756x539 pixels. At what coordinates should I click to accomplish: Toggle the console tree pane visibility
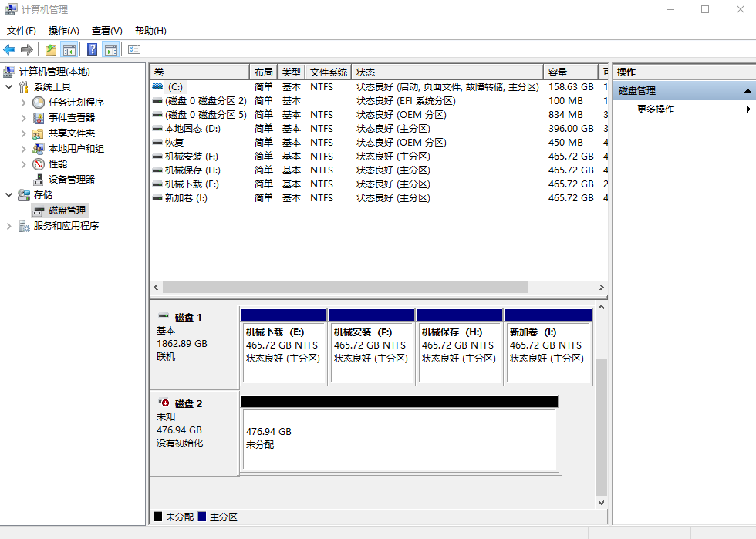[x=69, y=50]
